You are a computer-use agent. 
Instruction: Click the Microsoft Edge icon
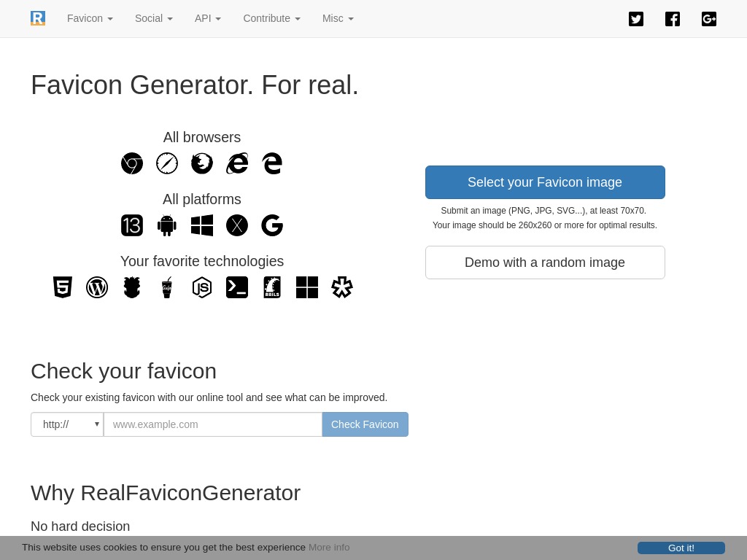(272, 163)
